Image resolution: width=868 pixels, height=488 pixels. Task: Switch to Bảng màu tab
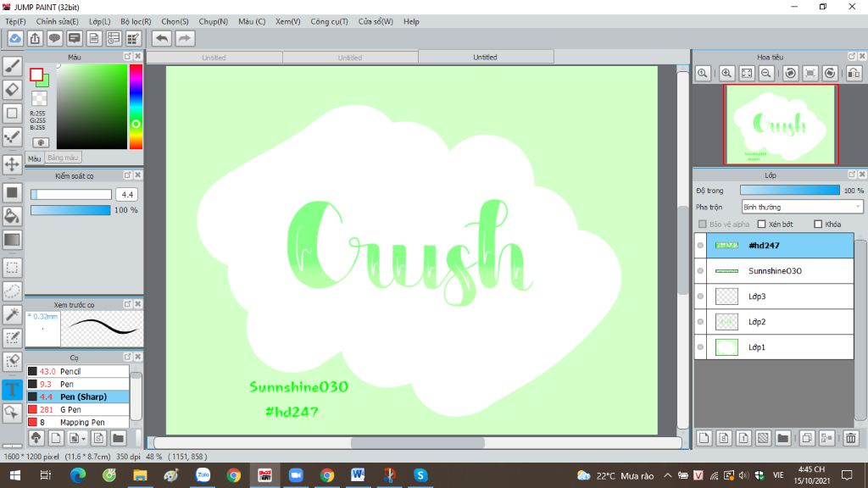pos(63,158)
